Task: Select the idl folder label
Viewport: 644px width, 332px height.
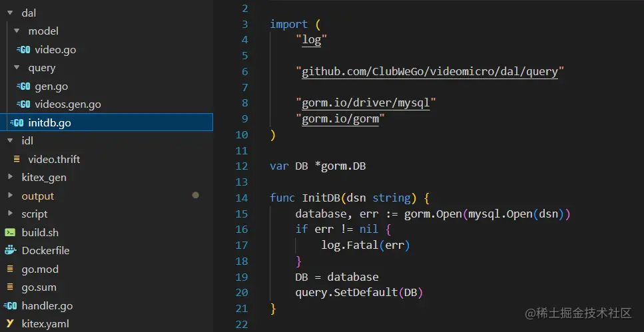Action: (27, 141)
